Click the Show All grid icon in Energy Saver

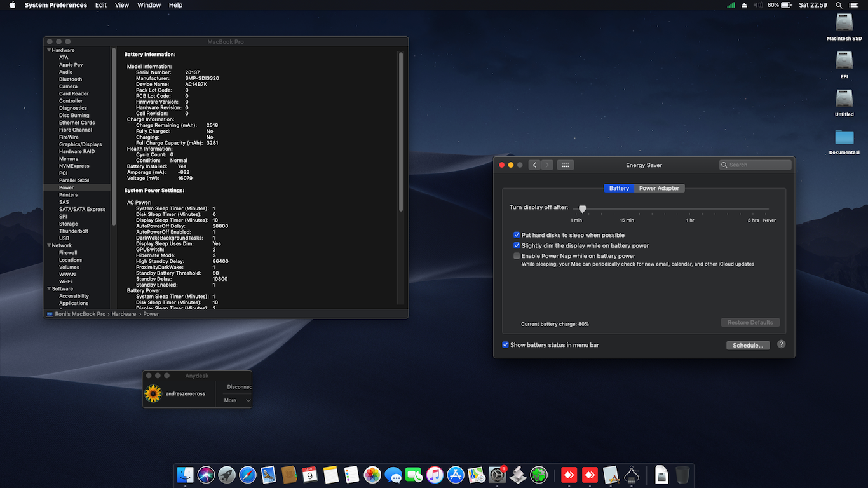566,165
